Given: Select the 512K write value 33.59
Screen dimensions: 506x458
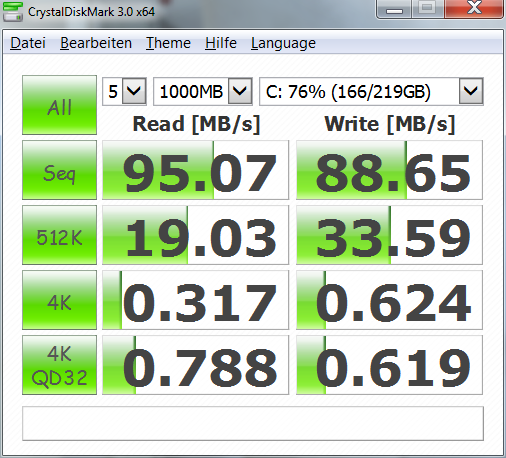Looking at the screenshot, I should (x=389, y=235).
